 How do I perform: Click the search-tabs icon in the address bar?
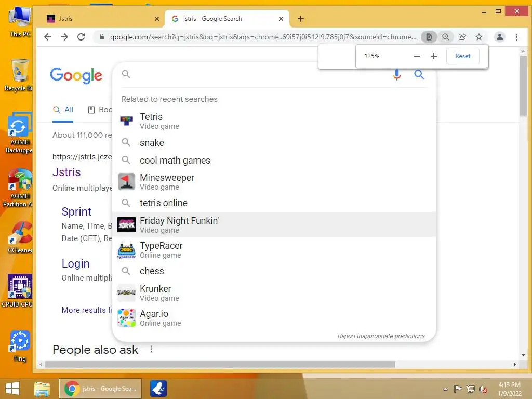[429, 37]
